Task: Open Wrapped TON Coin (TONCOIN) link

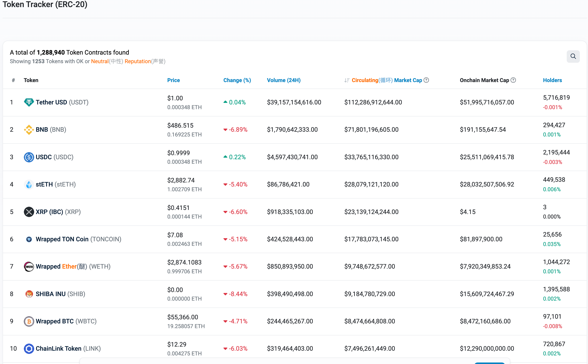Action: (x=62, y=239)
